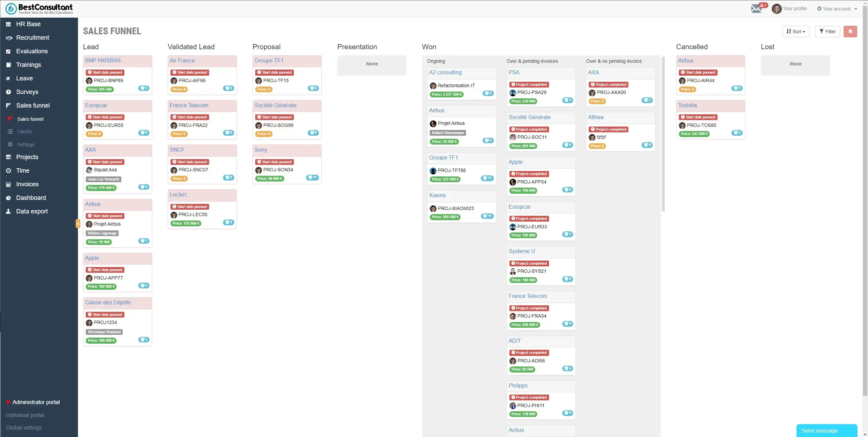Click avatar next to PROJ-SOC11

[x=512, y=137]
